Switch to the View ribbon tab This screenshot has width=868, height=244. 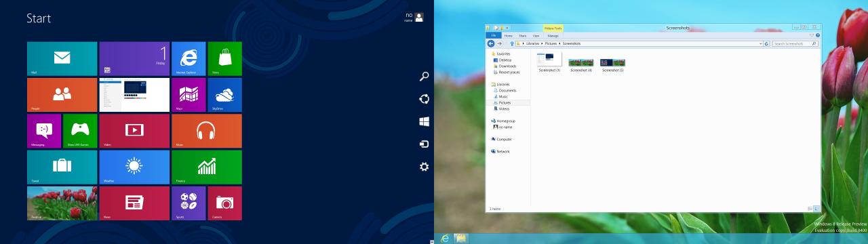pos(536,35)
